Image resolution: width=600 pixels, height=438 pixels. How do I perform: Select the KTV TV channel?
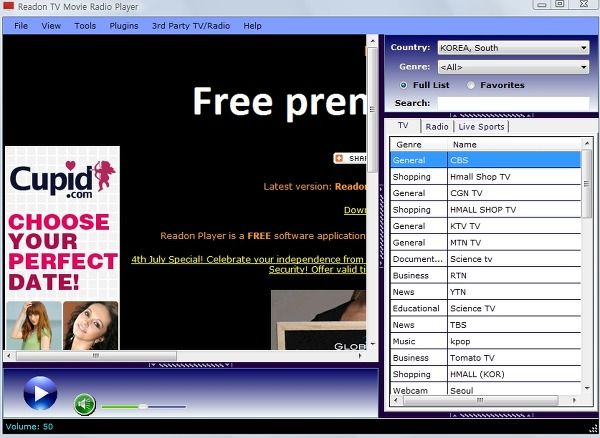486,226
